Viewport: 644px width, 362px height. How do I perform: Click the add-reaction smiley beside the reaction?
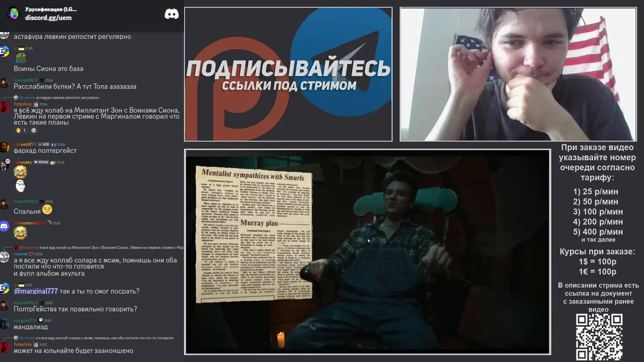click(x=34, y=130)
